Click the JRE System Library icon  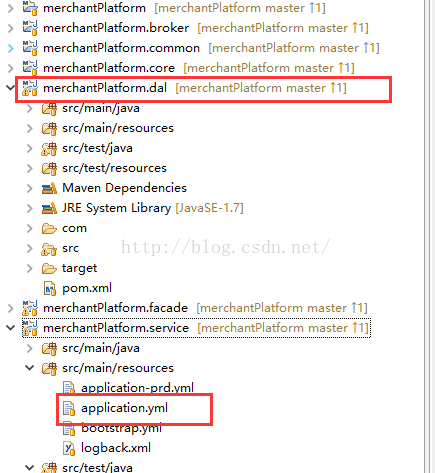click(49, 208)
